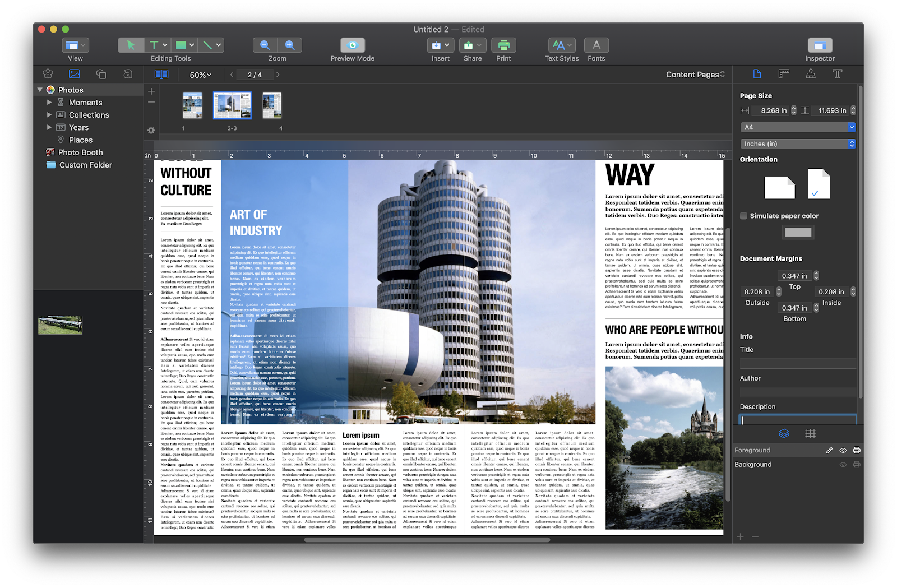The width and height of the screenshot is (897, 588).
Task: Open the Inches (in) units dropdown
Action: click(798, 144)
